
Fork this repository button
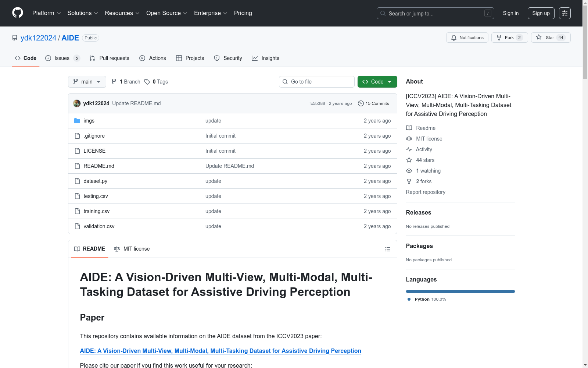point(509,38)
